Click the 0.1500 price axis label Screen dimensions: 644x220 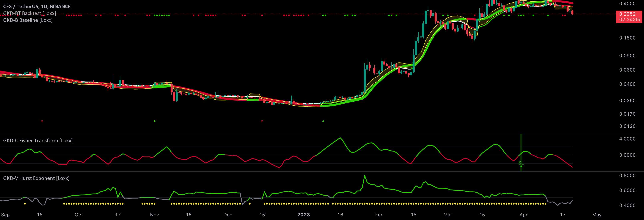point(627,38)
